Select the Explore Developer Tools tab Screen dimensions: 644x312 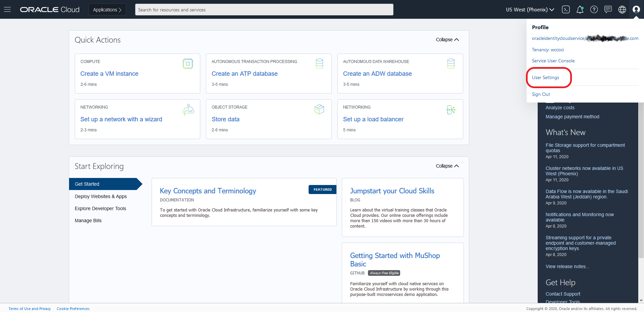(100, 208)
